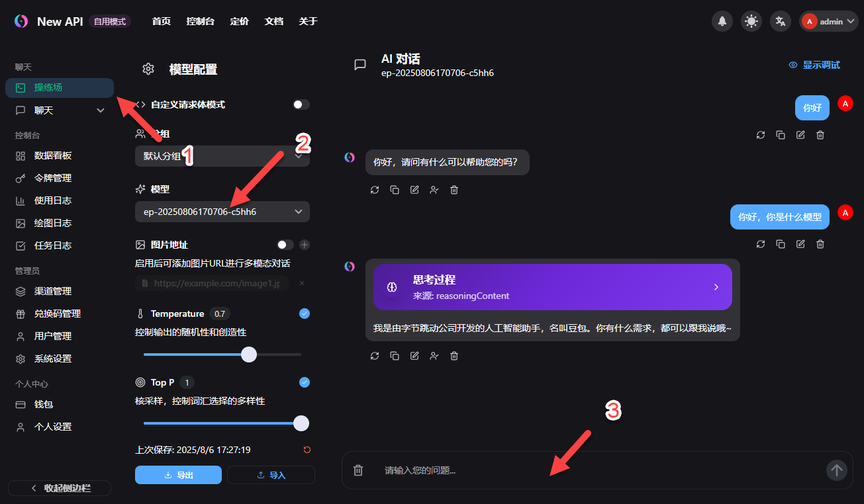
Task: Delete the last assistant message
Action: pyautogui.click(x=454, y=355)
